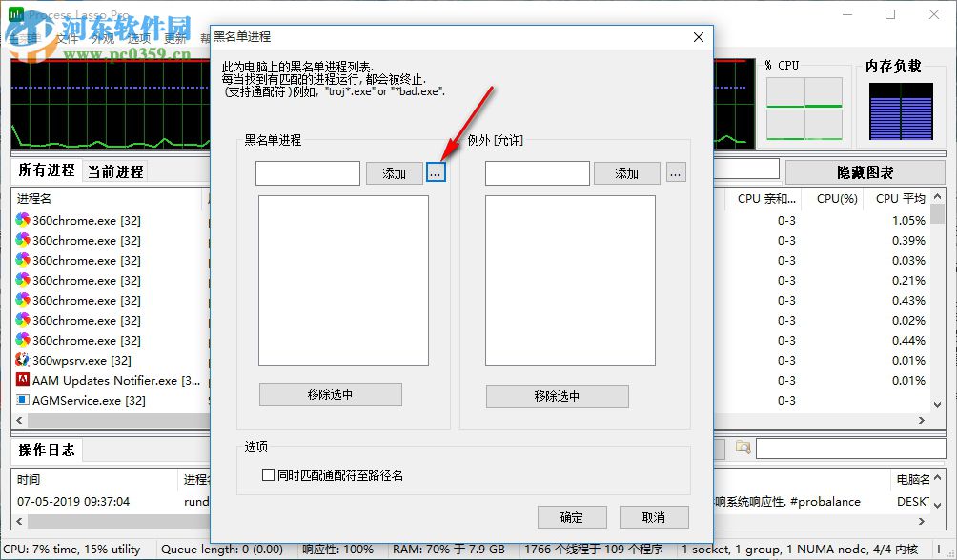Click the 360wpsrv.exe process icon
This screenshot has height=560, width=957.
[x=23, y=360]
